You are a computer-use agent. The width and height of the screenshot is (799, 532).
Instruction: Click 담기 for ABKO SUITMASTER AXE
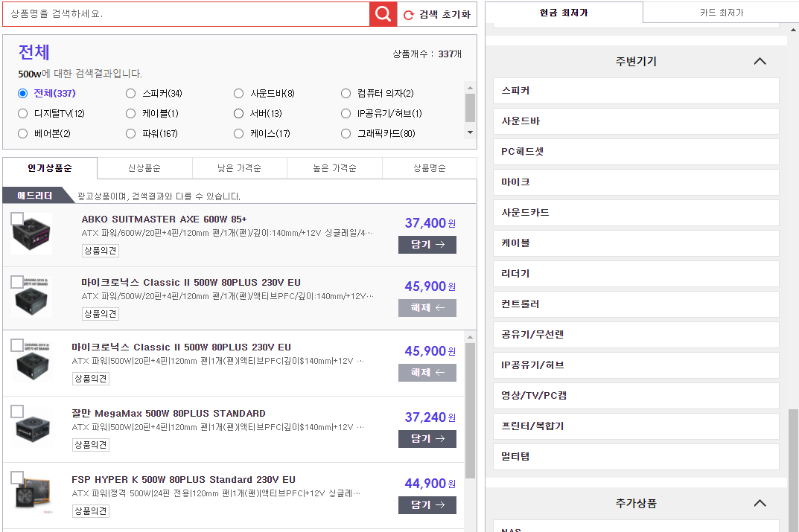[x=427, y=244]
